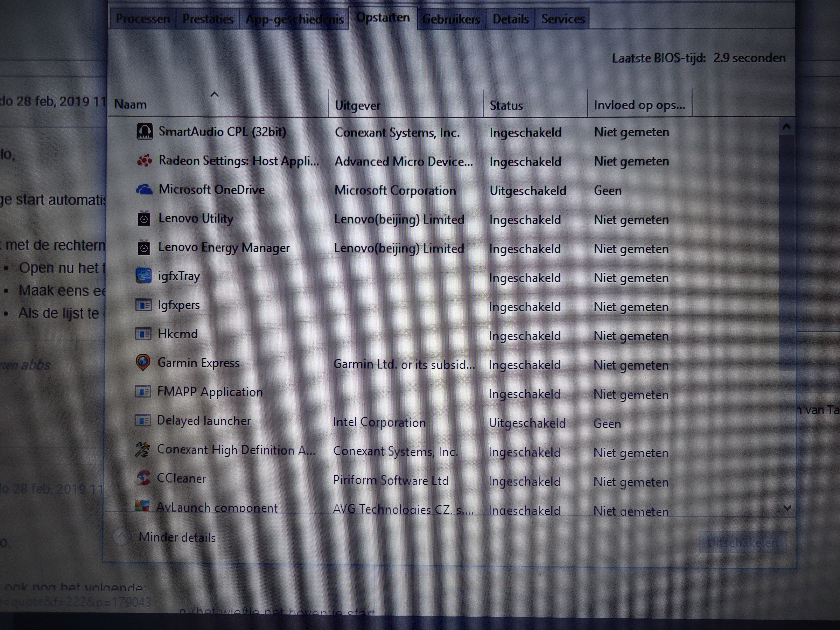
Task: Click the Garmin Express icon
Action: click(143, 363)
